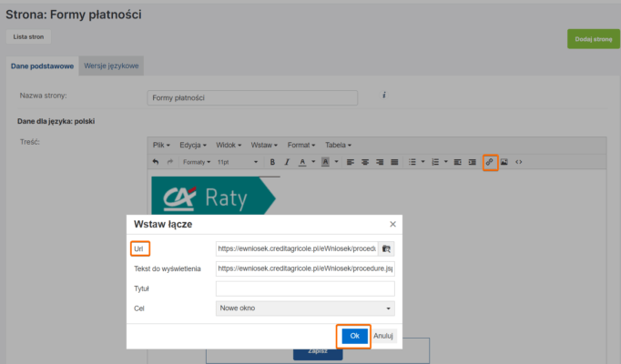Expand the Cel dropdown showing Nowe okno

coord(305,308)
